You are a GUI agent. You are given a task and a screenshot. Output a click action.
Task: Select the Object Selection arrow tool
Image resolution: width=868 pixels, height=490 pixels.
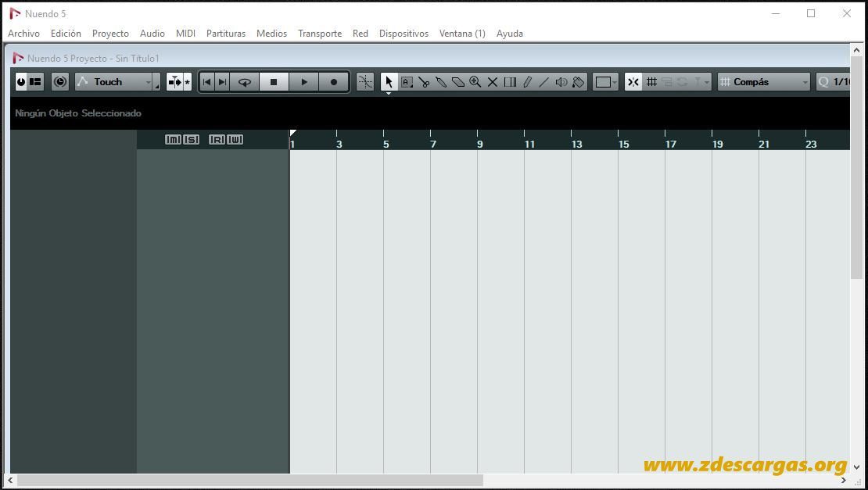tap(389, 82)
